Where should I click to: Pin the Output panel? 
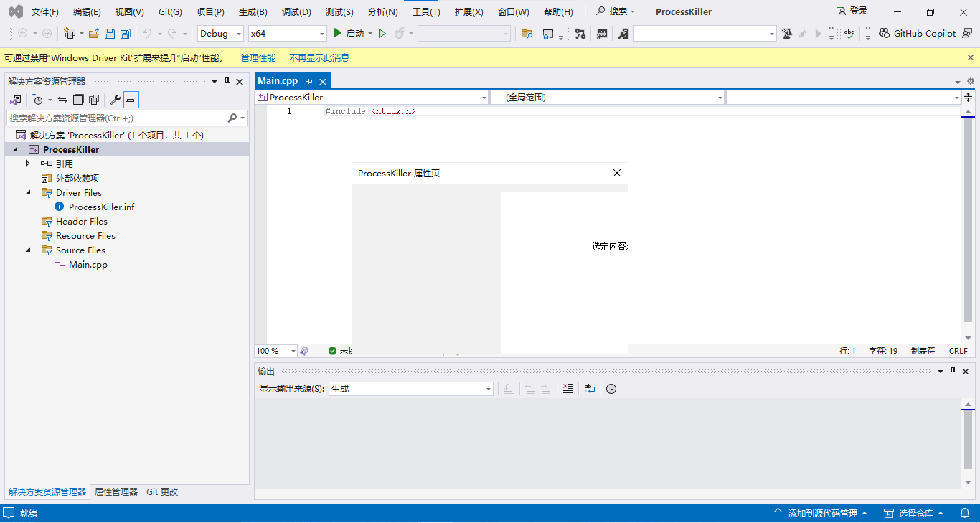point(953,372)
